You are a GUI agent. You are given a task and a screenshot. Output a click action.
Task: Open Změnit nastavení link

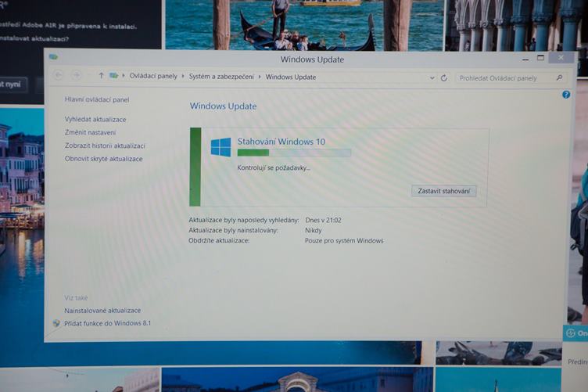pos(90,132)
